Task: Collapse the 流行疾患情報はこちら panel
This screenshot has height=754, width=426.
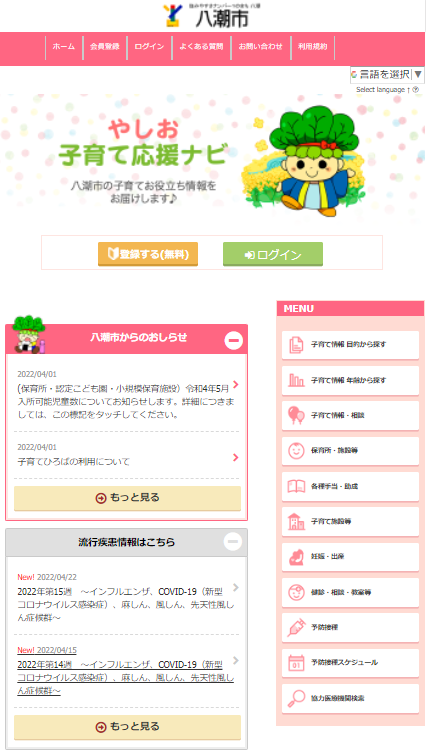Action: pyautogui.click(x=233, y=542)
